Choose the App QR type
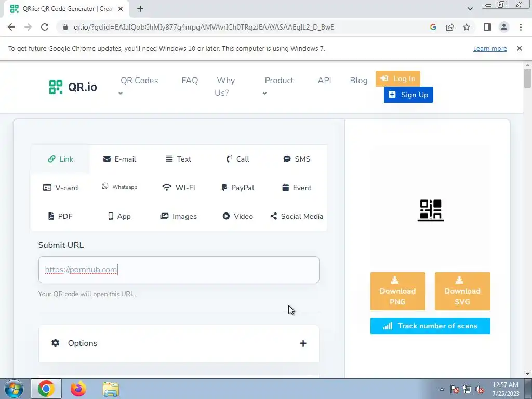The width and height of the screenshot is (532, 399). pos(119,216)
